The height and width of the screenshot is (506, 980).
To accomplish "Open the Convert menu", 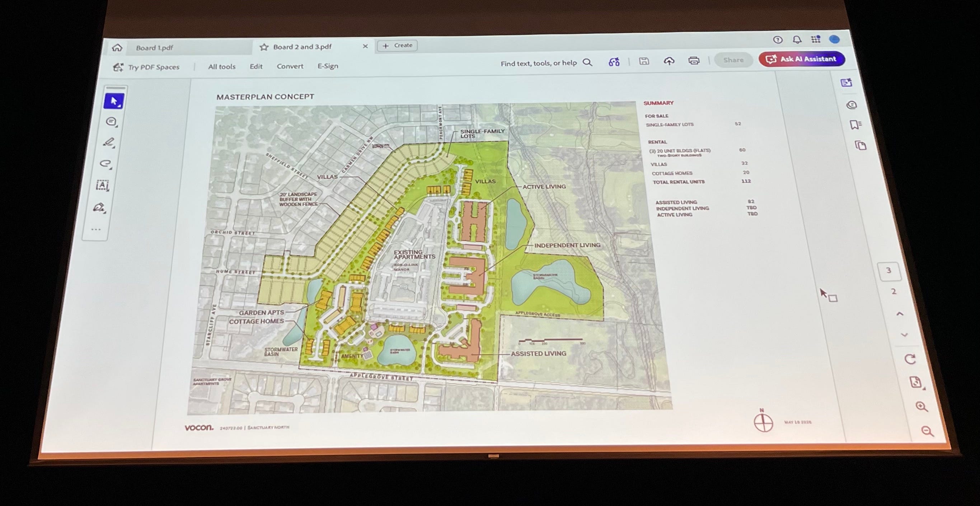I will 290,66.
